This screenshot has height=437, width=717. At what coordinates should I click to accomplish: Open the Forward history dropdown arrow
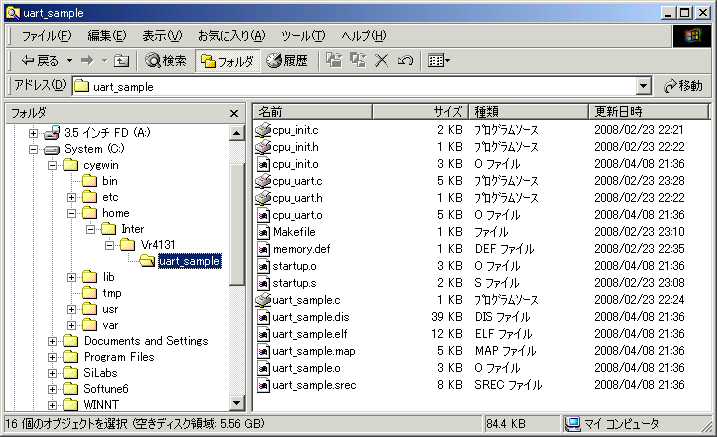point(104,60)
